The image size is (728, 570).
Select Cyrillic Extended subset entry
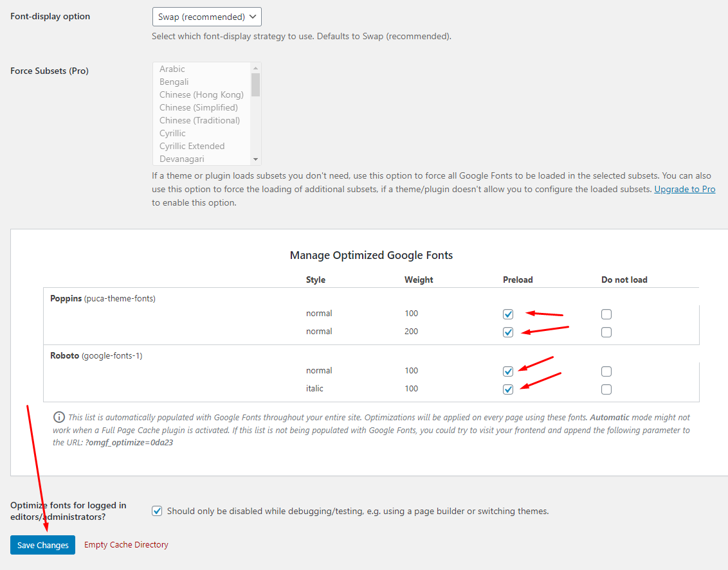point(201,146)
